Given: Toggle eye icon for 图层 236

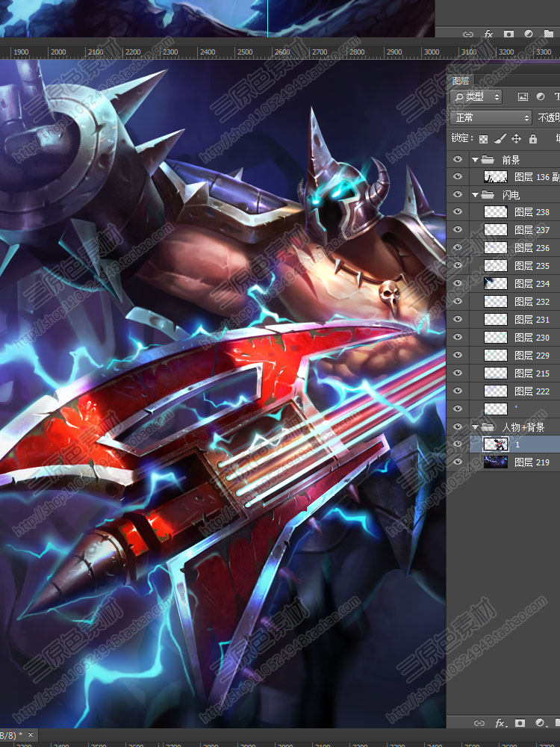Looking at the screenshot, I should click(458, 247).
